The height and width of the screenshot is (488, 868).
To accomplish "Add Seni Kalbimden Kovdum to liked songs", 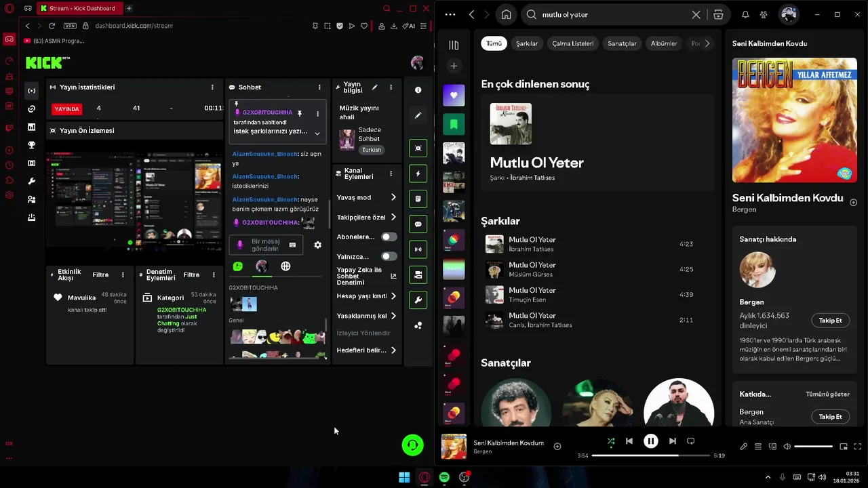I will [557, 446].
